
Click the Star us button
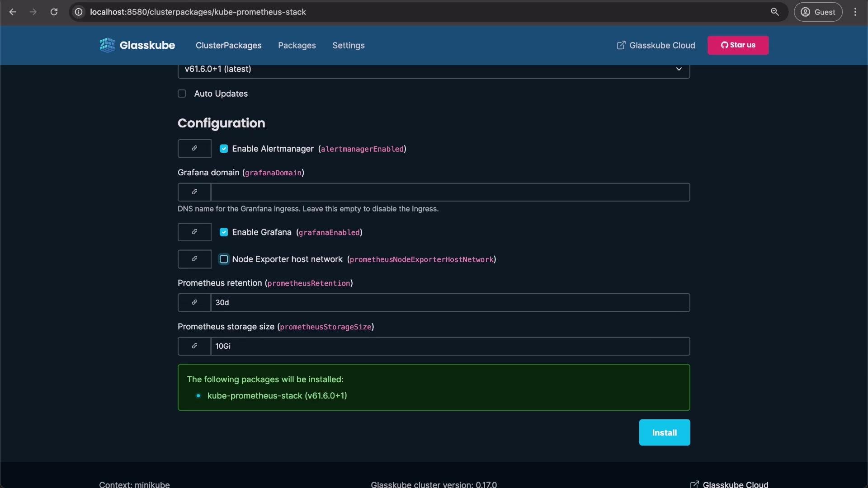(x=738, y=45)
